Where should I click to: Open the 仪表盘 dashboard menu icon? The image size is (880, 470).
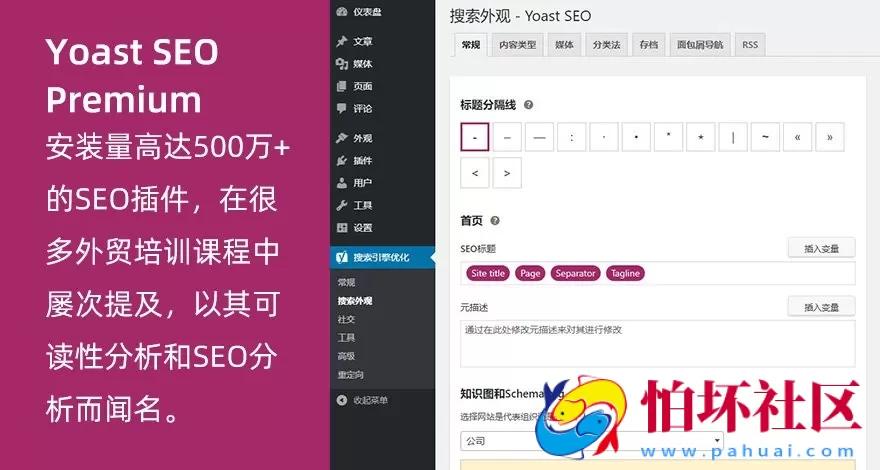[x=342, y=11]
